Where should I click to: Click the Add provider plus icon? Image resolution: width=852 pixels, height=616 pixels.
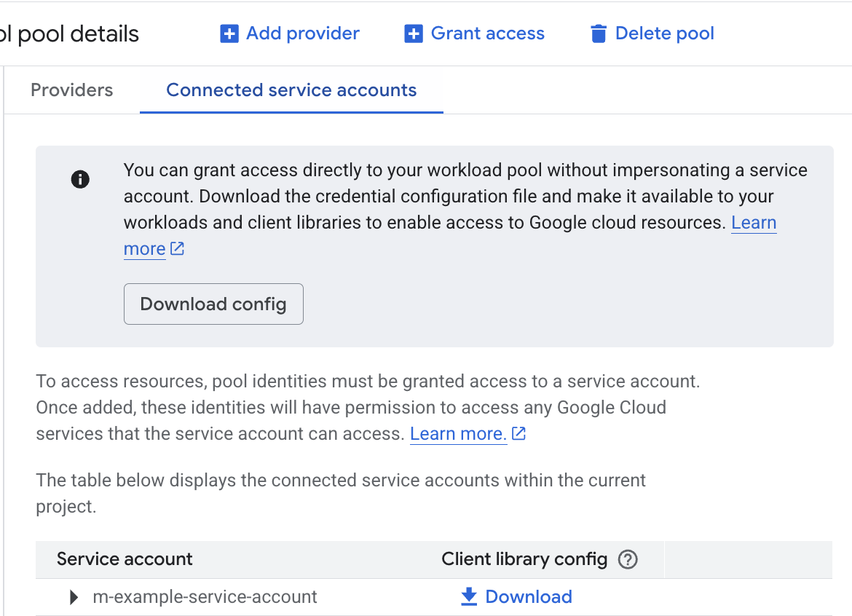(229, 33)
